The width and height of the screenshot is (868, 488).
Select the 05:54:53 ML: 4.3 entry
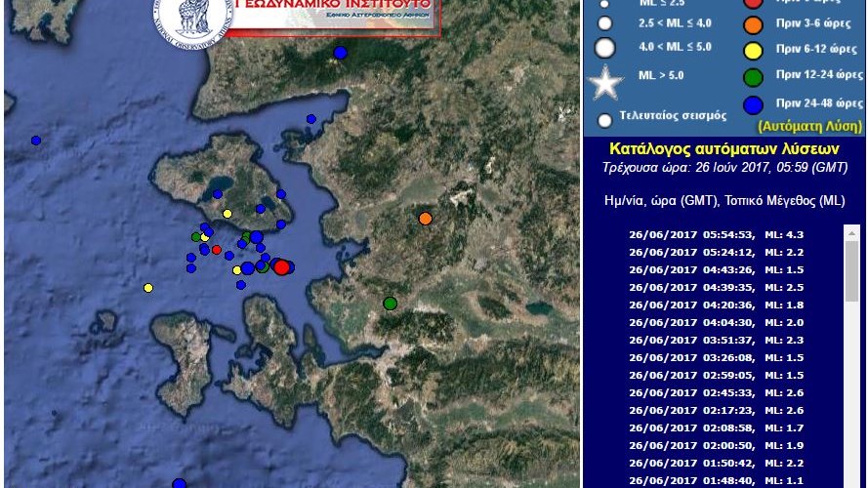pos(716,234)
